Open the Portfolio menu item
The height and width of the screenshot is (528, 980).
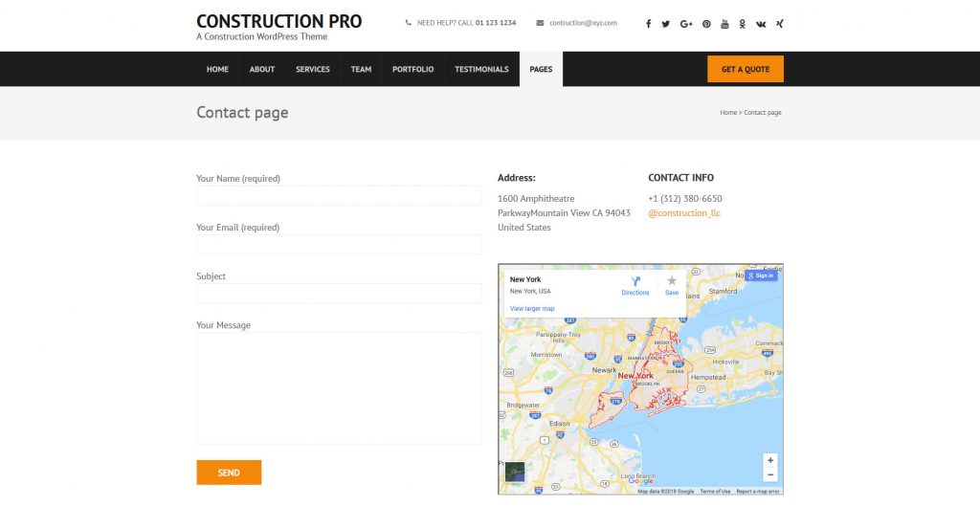pos(412,70)
